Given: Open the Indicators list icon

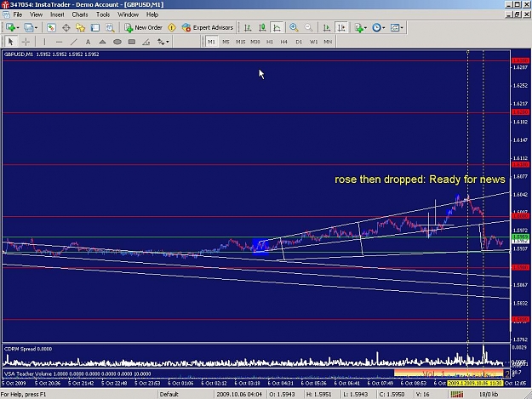Looking at the screenshot, I should tap(359, 27).
